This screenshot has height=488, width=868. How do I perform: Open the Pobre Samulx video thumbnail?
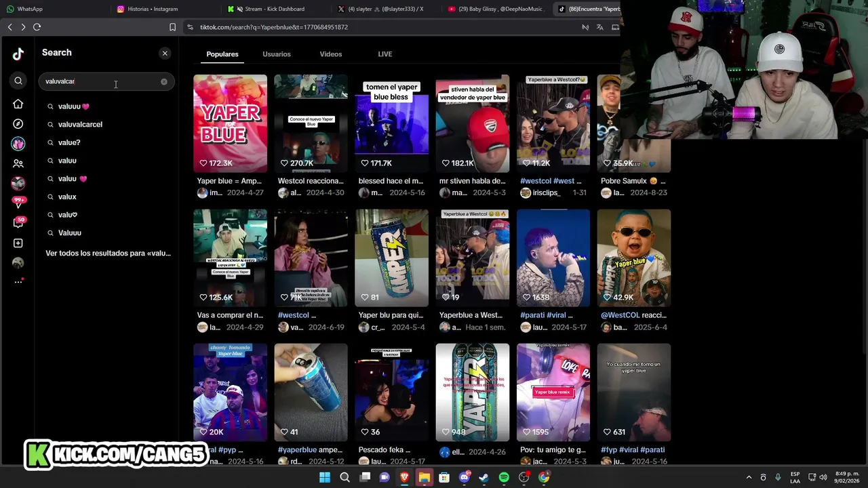633,123
